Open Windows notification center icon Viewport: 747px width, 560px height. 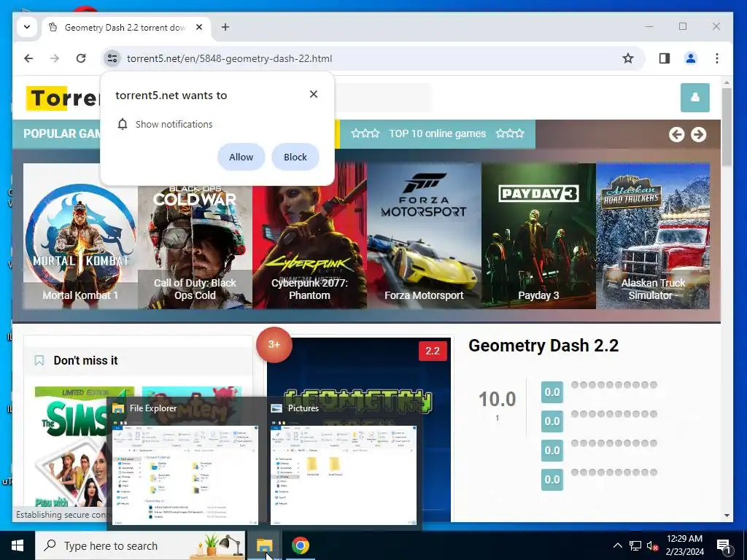click(723, 546)
